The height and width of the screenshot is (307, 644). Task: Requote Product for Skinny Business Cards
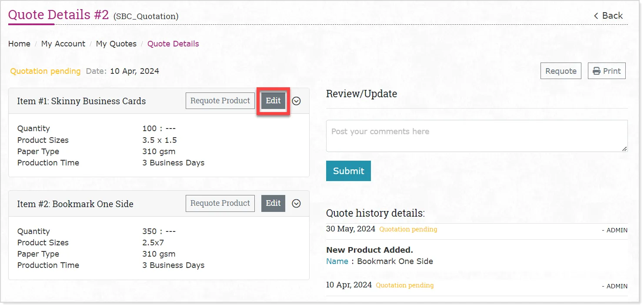point(220,101)
